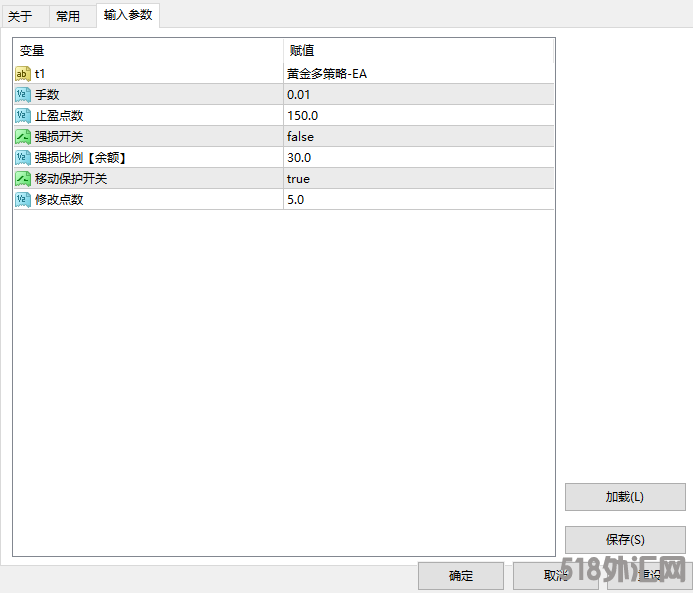Screen dimensions: 693x593
Task: Select the value 黄金多策略-EA
Action: [x=327, y=74]
